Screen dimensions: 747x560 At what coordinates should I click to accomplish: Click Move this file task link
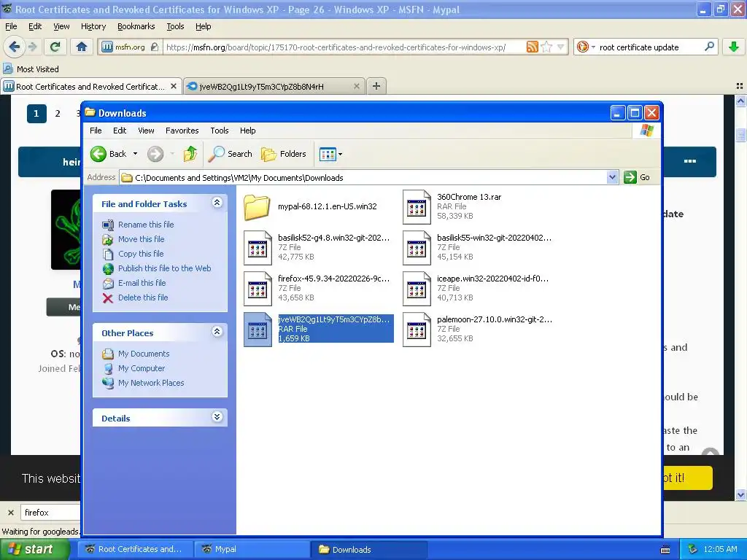[x=141, y=239]
